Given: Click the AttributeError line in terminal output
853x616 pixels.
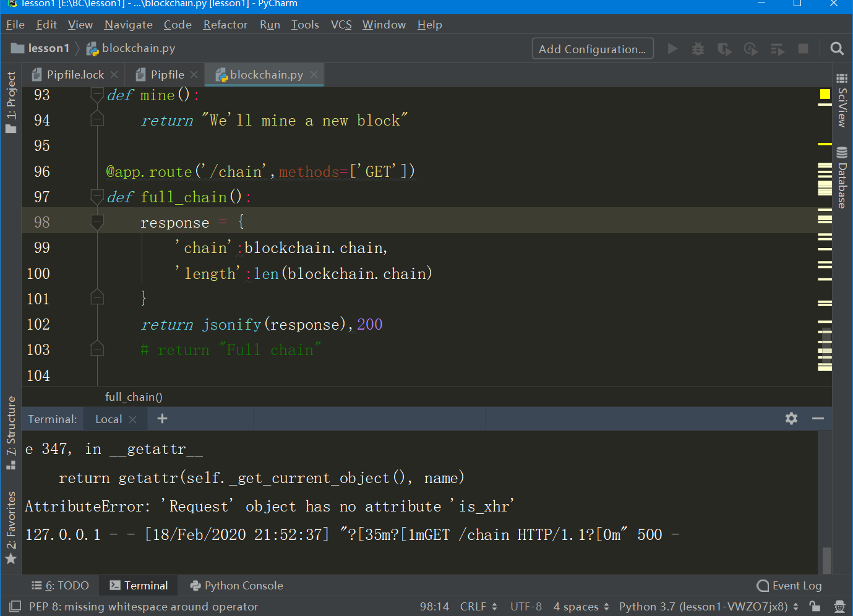Looking at the screenshot, I should pos(270,507).
